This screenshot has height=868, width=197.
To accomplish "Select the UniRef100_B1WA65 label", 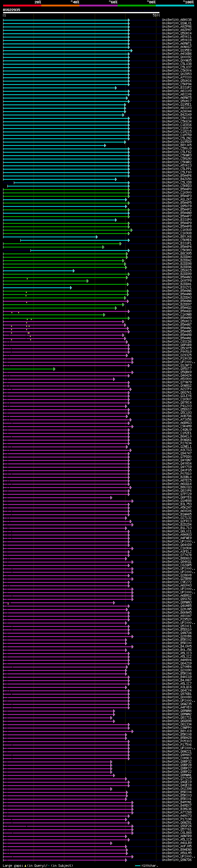I will point(177,515).
